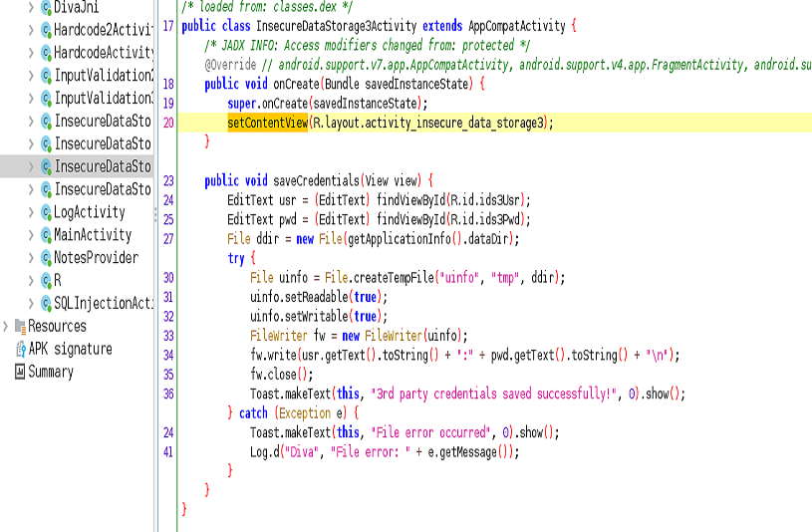Click the NotesProvider class icon
This screenshot has width=812, height=532.
pyautogui.click(x=46, y=258)
